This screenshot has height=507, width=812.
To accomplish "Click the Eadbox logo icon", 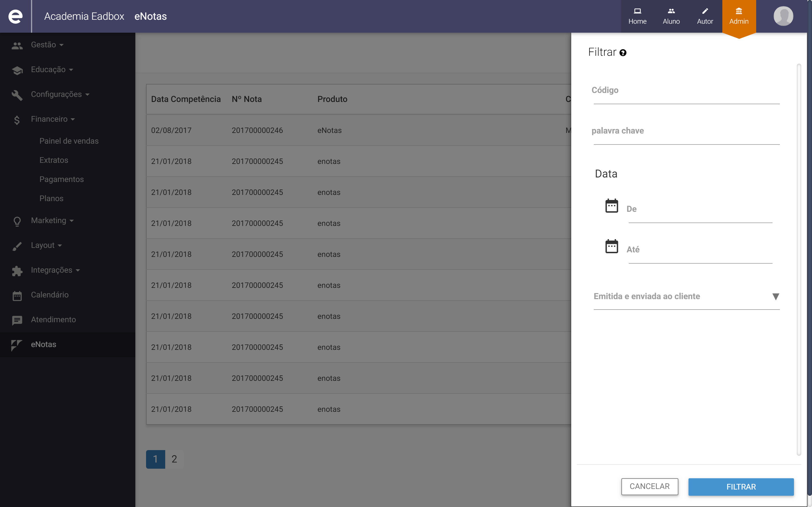I will pos(16,16).
